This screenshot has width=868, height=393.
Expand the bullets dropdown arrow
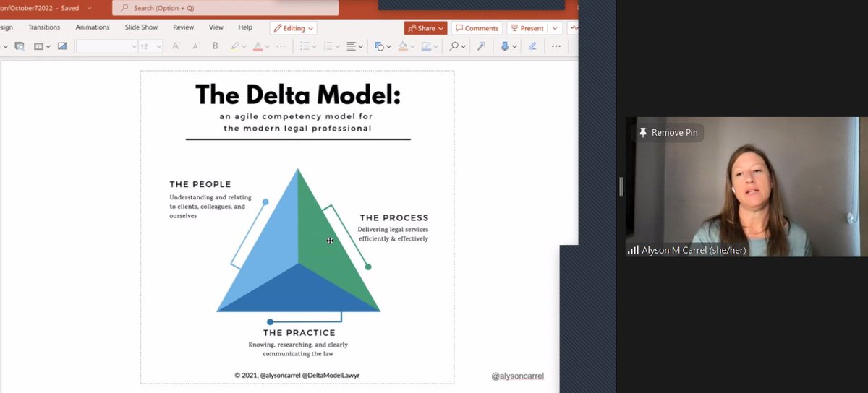click(x=314, y=46)
